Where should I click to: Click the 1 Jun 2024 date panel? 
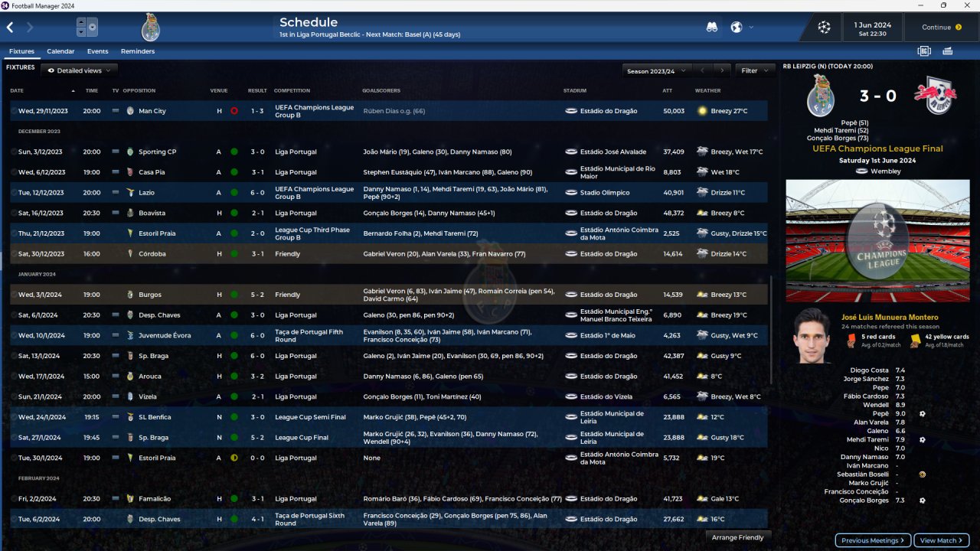click(x=873, y=28)
